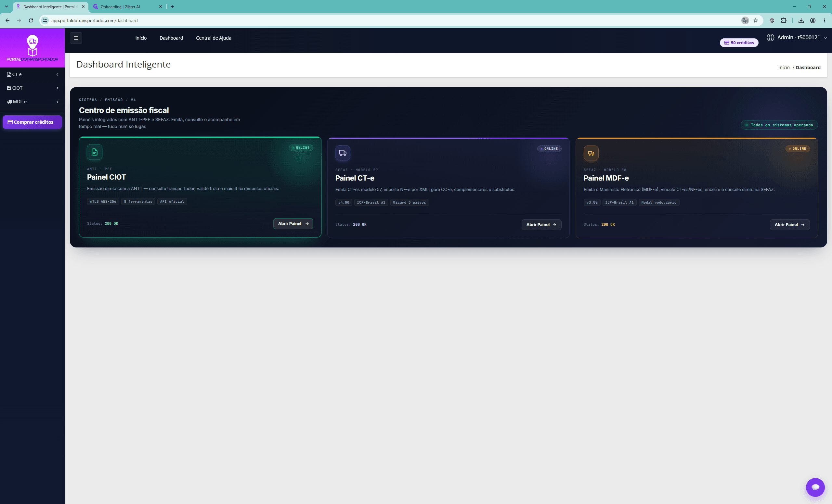
Task: Click Comprar créditos button
Action: click(32, 122)
